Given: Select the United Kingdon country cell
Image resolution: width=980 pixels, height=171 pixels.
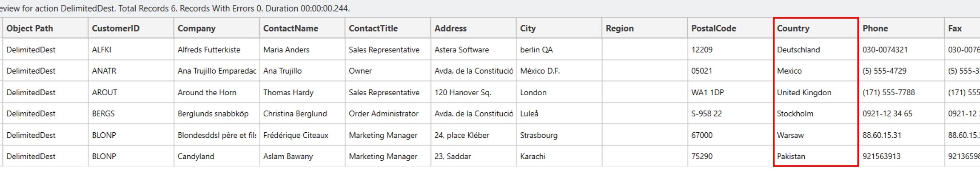Looking at the screenshot, I should [x=804, y=92].
